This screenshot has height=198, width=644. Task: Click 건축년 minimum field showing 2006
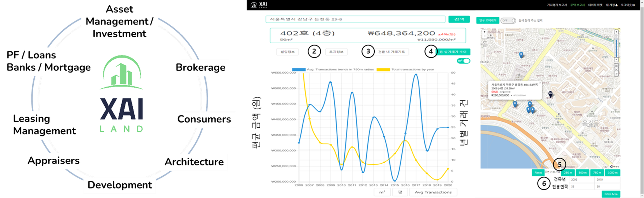tap(582, 180)
